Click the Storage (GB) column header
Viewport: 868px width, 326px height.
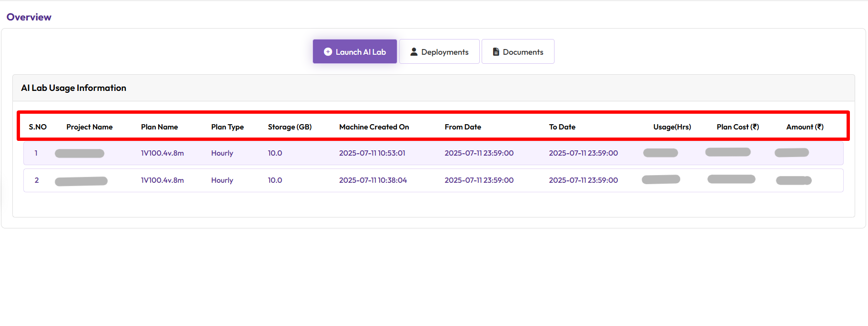(x=290, y=127)
